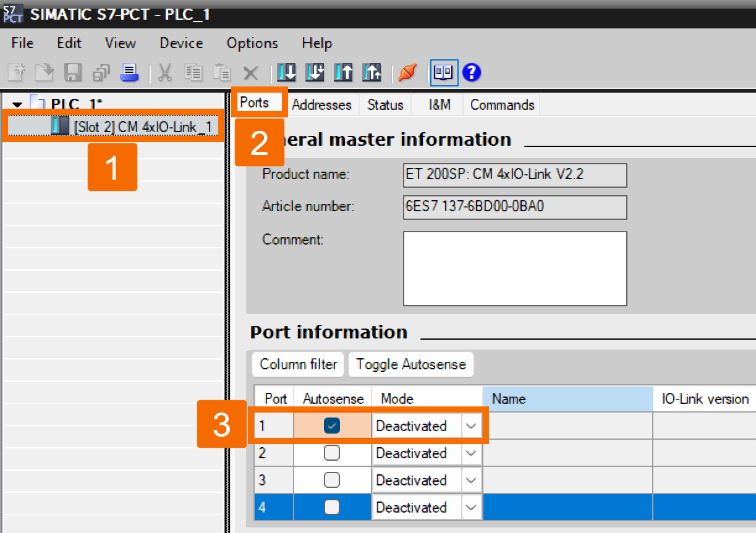Open the File menu

pyautogui.click(x=23, y=43)
